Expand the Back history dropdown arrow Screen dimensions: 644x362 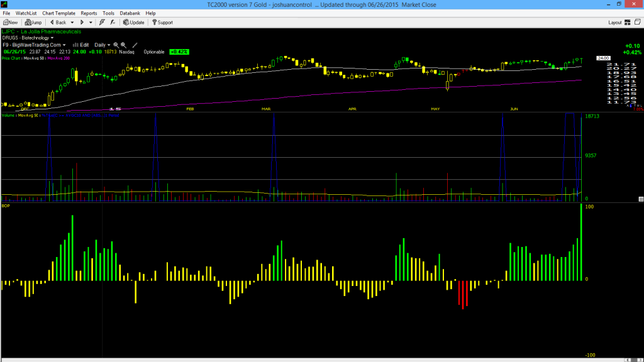tap(72, 23)
